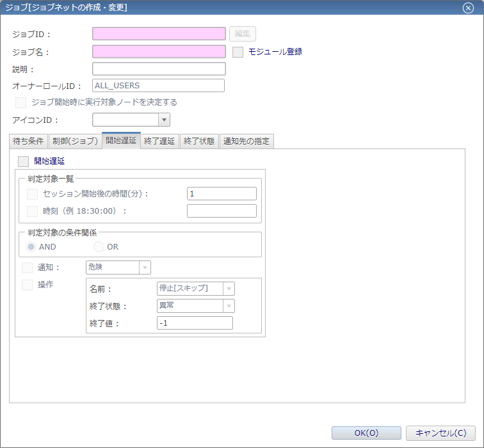Toggle the 操作 checkbox
The image size is (484, 448).
(x=27, y=285)
